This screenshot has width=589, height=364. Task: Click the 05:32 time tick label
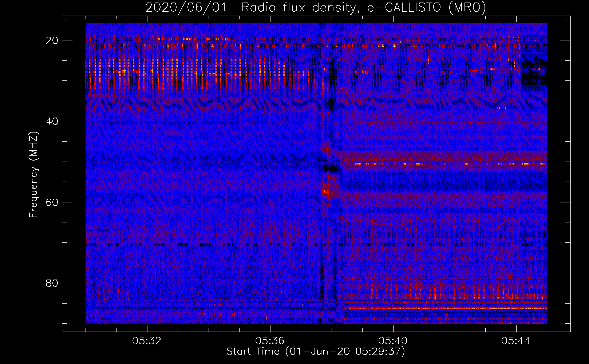tap(147, 341)
